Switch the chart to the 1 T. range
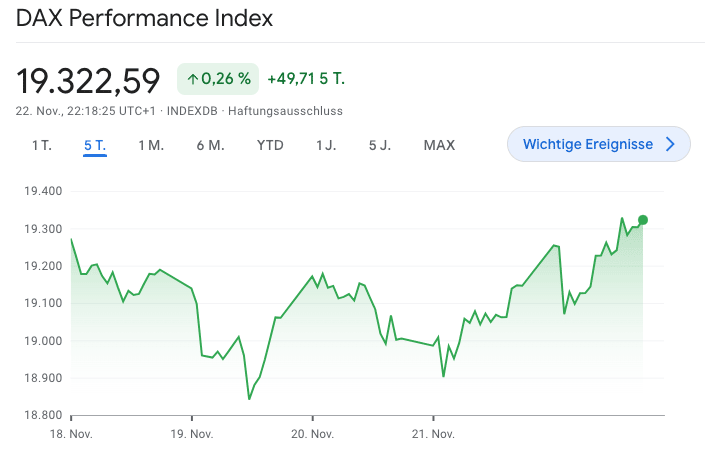 coord(41,146)
